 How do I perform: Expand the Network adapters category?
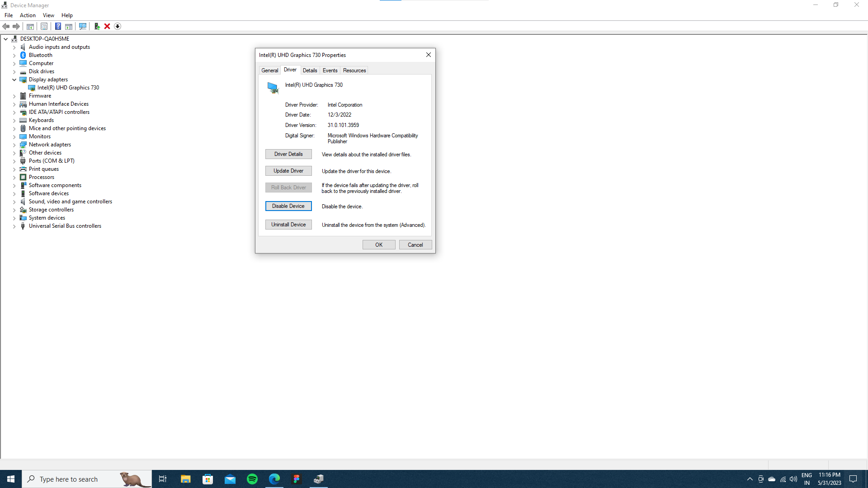tap(14, 145)
